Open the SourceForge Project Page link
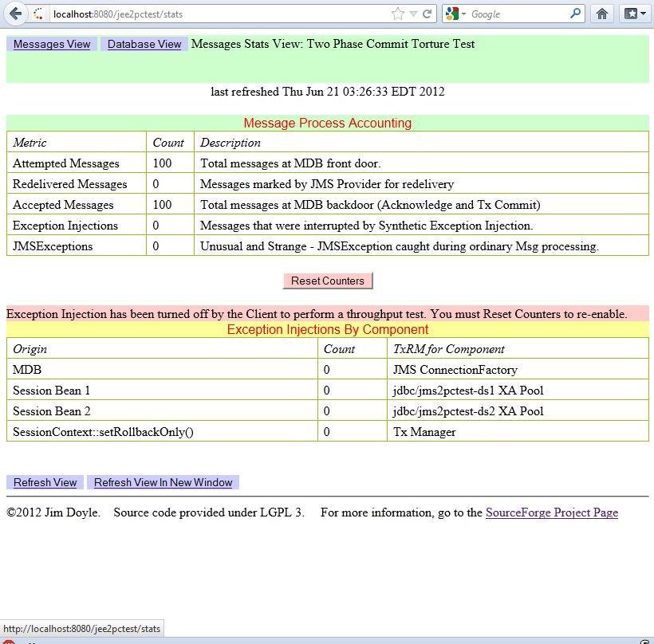Image resolution: width=654 pixels, height=644 pixels. [551, 512]
